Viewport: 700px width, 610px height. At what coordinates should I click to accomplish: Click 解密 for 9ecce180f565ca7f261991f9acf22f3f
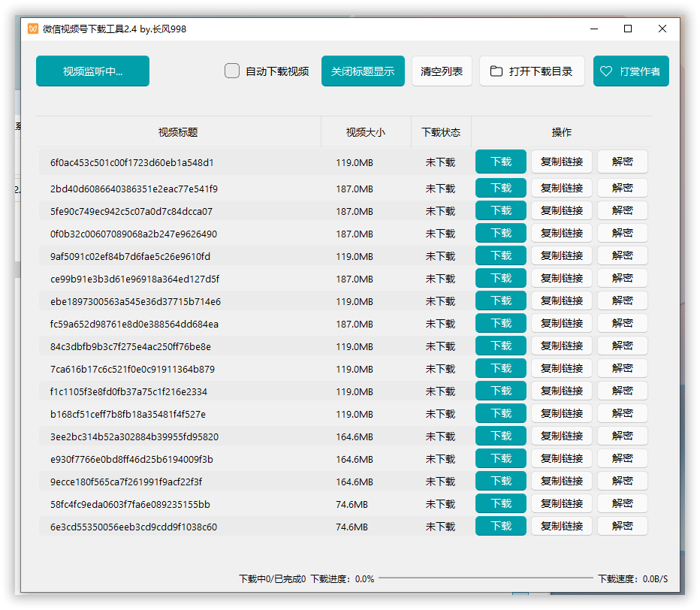pos(623,481)
